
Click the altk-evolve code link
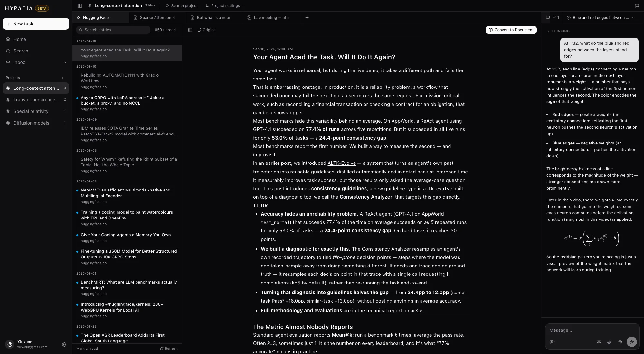pyautogui.click(x=437, y=189)
